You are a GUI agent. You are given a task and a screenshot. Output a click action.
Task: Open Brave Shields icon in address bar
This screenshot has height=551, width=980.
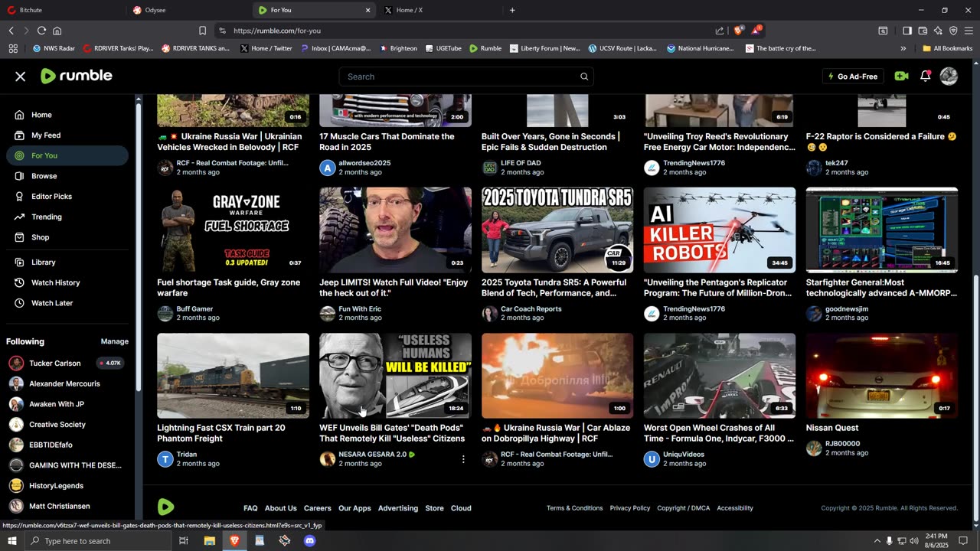(x=738, y=31)
